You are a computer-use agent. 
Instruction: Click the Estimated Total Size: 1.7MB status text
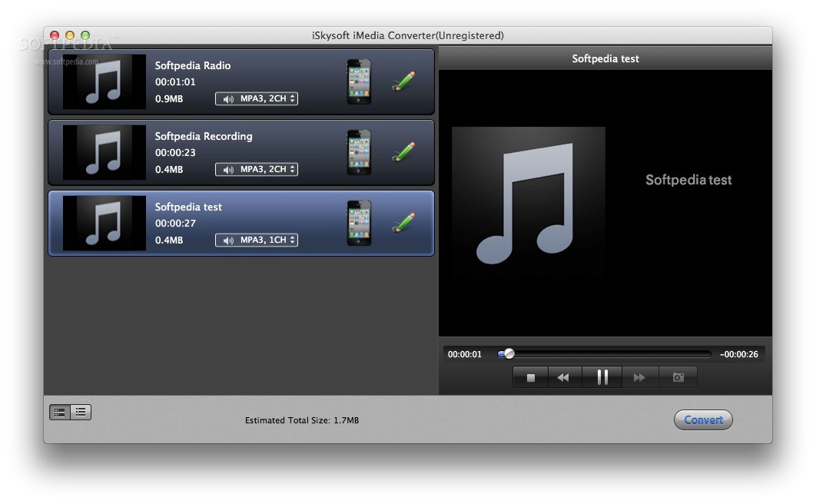302,420
